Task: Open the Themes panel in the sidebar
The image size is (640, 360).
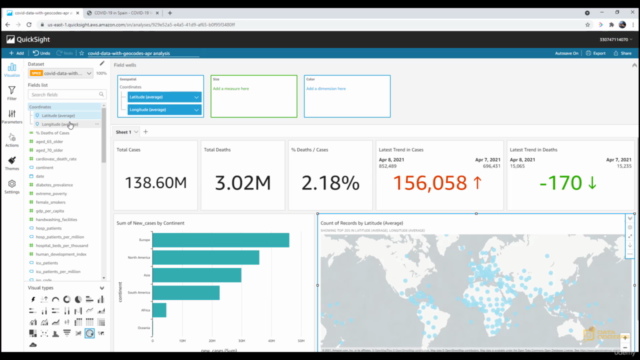Action: pos(12,163)
